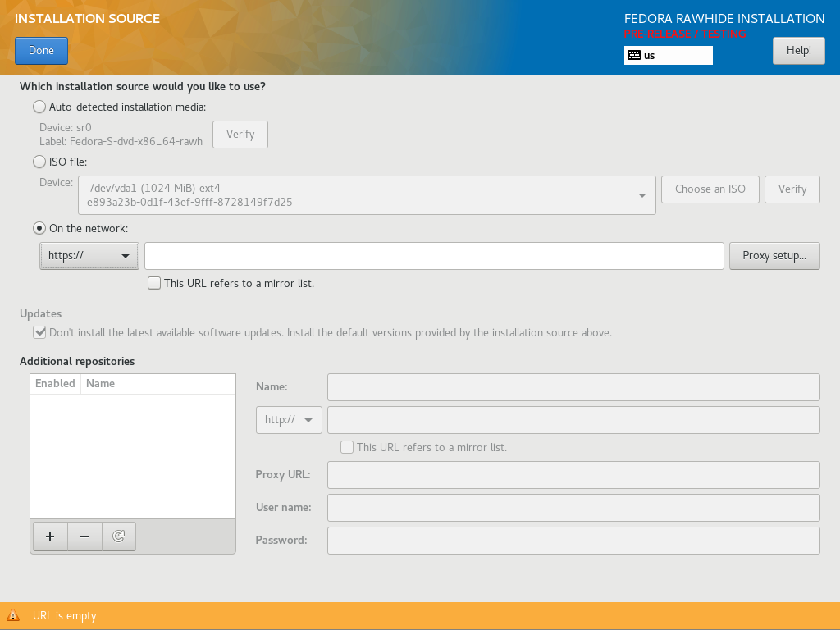Click the network URL input field
The width and height of the screenshot is (840, 630).
tap(434, 256)
